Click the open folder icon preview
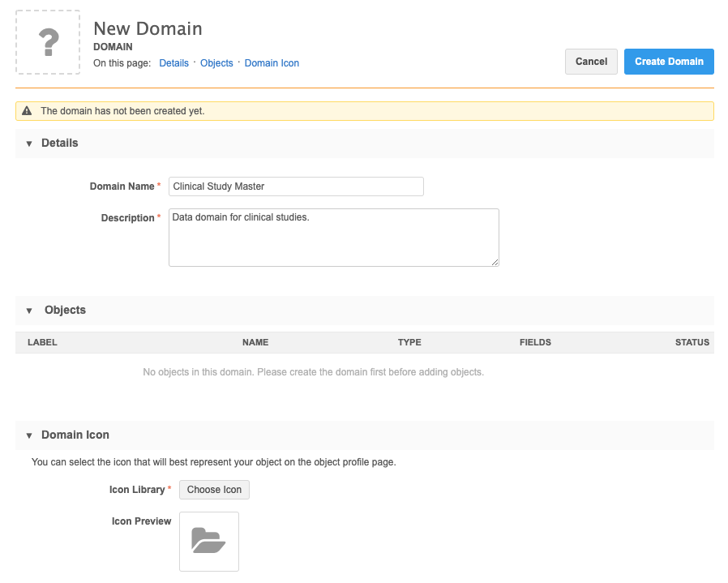728x583 pixels. point(208,541)
